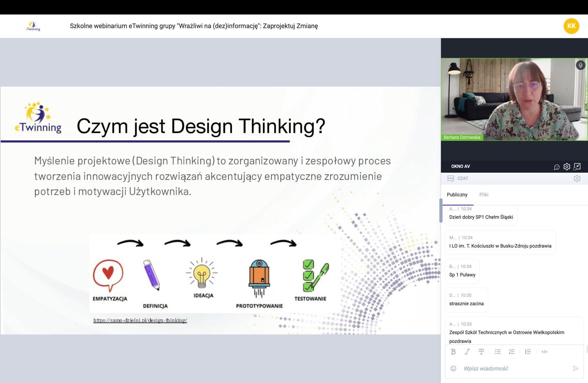Click the chat panel scrollbar handle
Screen dimensions: 588x383
click(x=441, y=210)
